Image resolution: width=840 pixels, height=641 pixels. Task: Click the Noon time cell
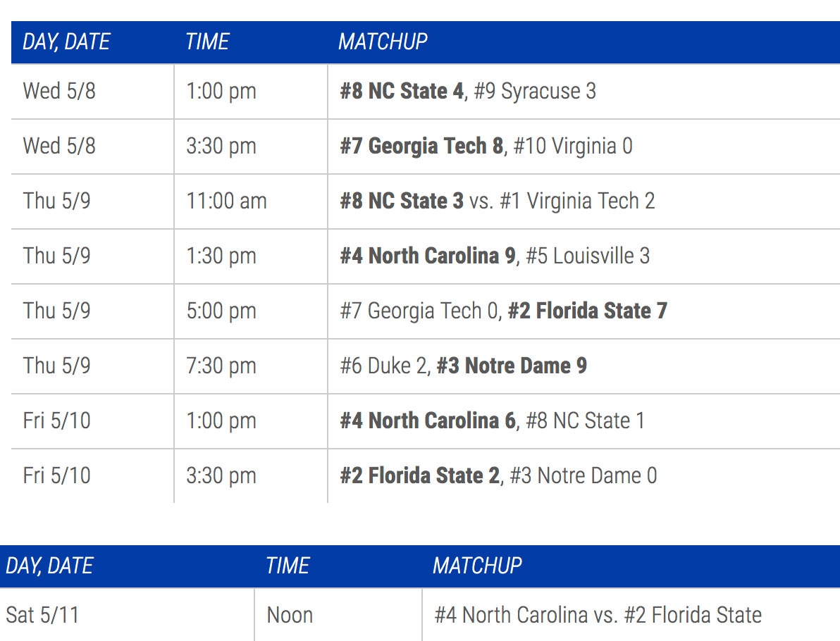pyautogui.click(x=290, y=615)
